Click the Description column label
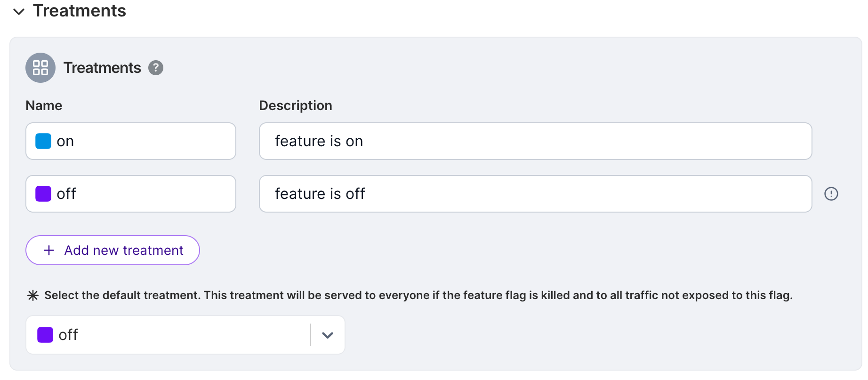Viewport: 868px width, 380px height. [x=295, y=105]
